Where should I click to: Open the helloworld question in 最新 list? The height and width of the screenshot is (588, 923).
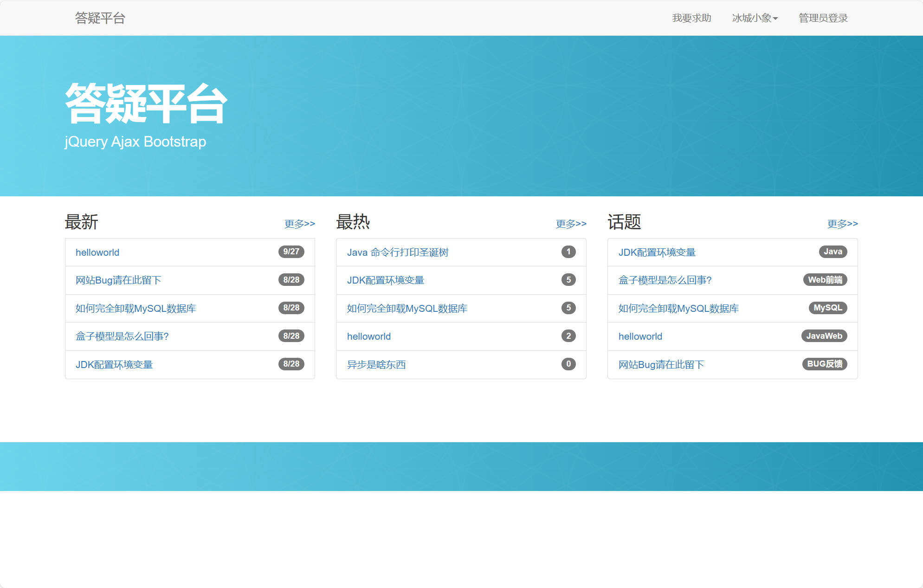97,252
